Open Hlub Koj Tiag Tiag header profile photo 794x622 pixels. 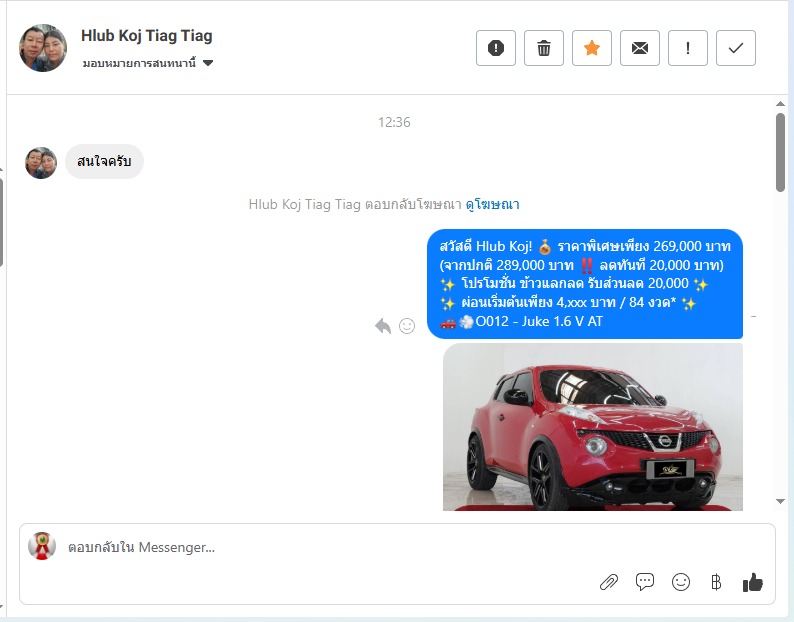pos(43,48)
